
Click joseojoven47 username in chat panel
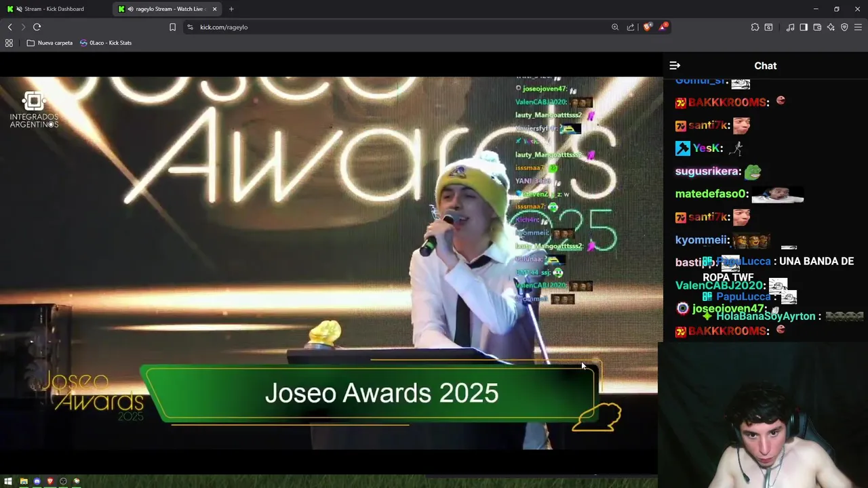click(728, 308)
